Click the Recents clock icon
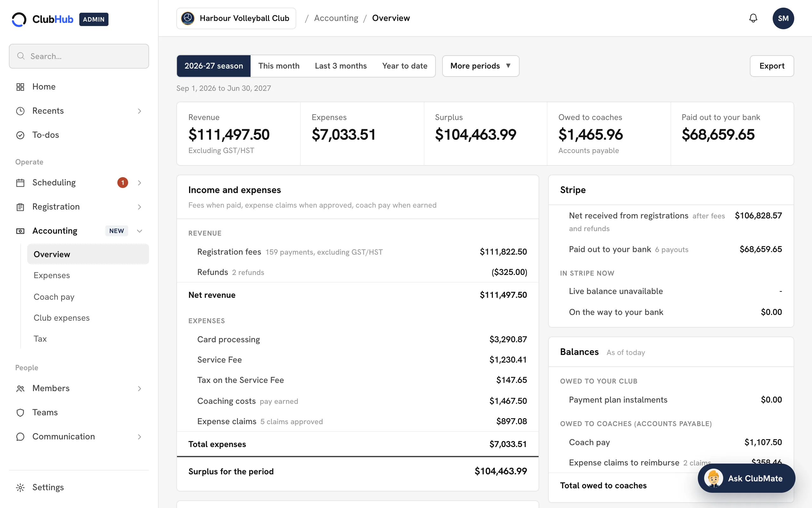 pos(20,111)
